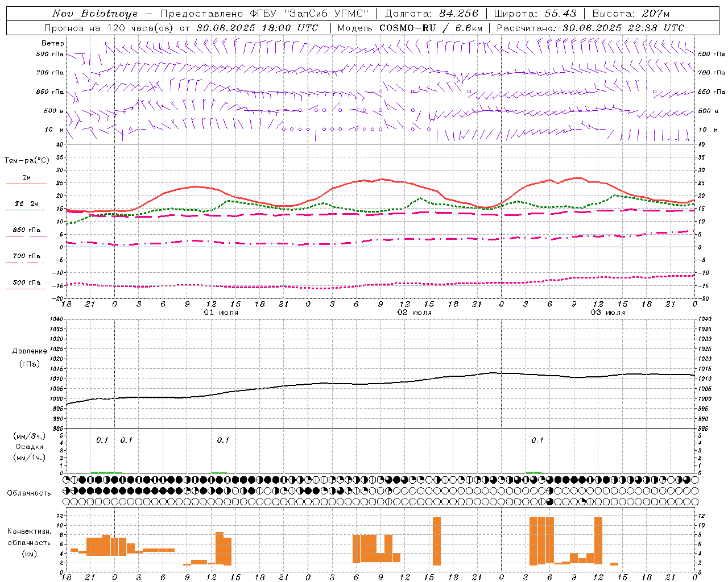Click the 0.1 precipitation value on 03 июля
Viewport: 728px width, 582px height.
537,440
